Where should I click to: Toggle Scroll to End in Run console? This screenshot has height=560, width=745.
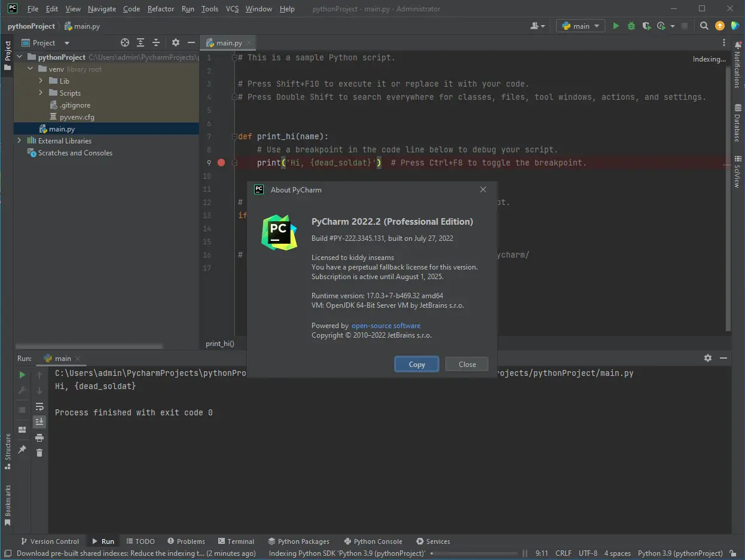39,421
